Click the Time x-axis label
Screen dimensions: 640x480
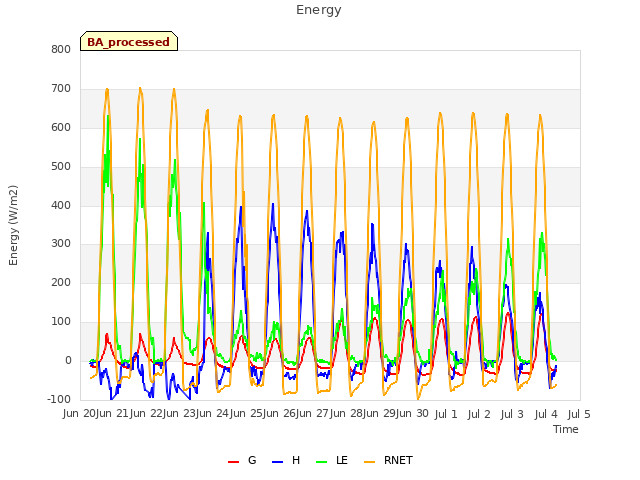coord(565,429)
